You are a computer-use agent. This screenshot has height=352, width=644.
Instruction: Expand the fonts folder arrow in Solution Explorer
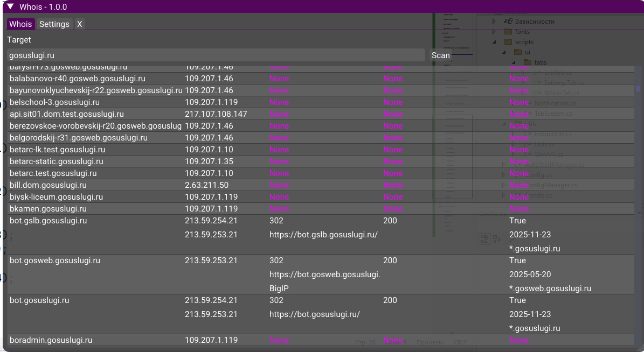click(494, 32)
